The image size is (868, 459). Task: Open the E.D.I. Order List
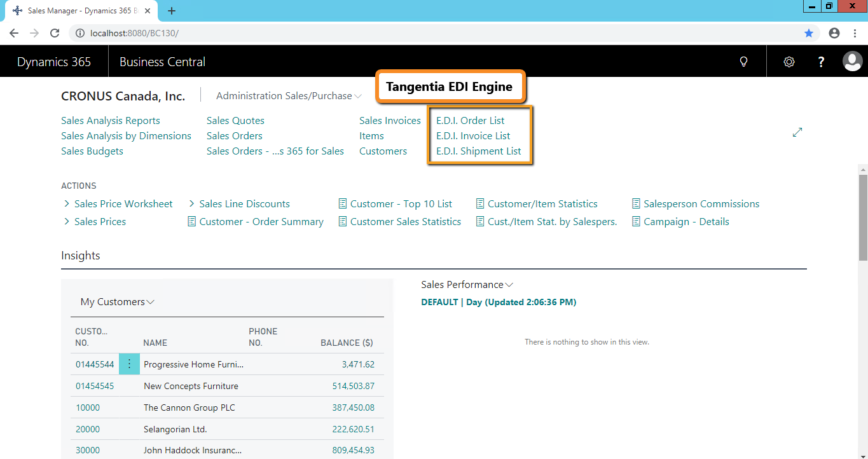click(470, 121)
